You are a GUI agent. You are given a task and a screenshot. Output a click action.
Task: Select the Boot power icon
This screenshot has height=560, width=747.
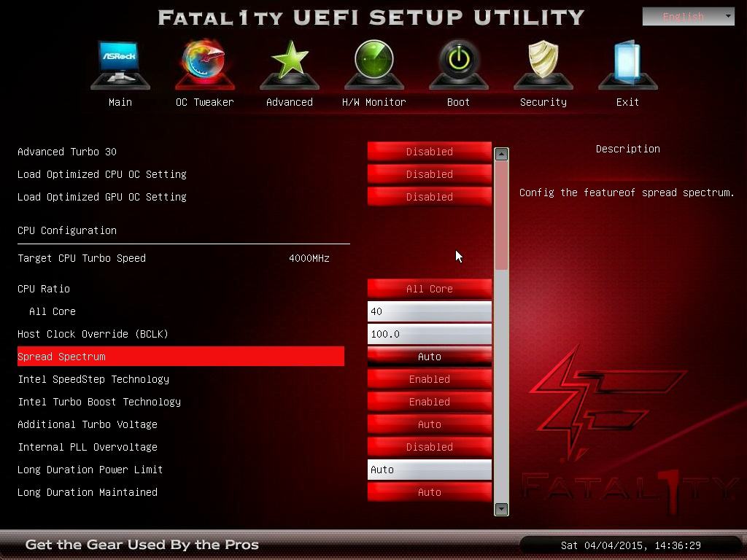(459, 64)
